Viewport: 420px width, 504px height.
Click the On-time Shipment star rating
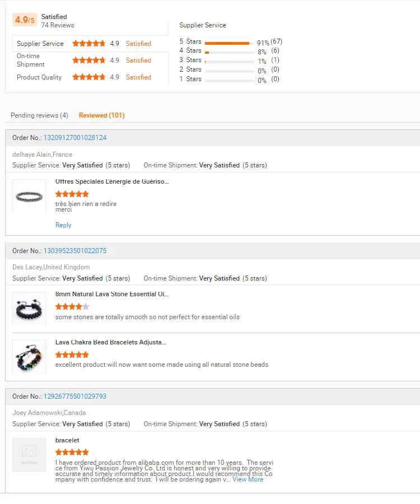[88, 60]
